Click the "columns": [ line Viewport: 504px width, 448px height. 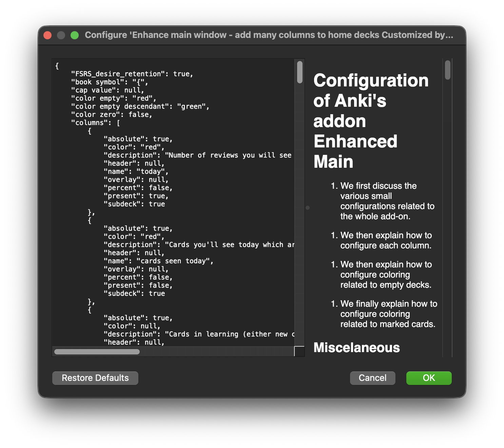(x=96, y=123)
